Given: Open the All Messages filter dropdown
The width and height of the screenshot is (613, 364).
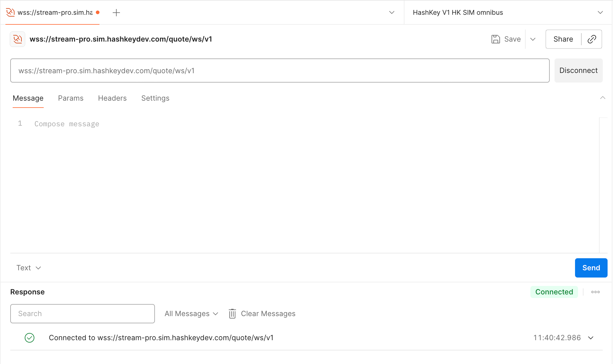Looking at the screenshot, I should pyautogui.click(x=191, y=314).
